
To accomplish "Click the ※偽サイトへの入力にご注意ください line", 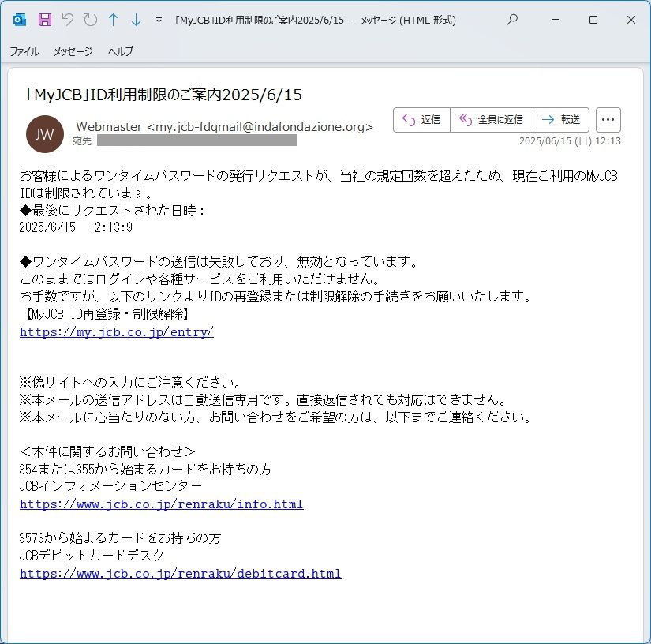I will click(130, 382).
